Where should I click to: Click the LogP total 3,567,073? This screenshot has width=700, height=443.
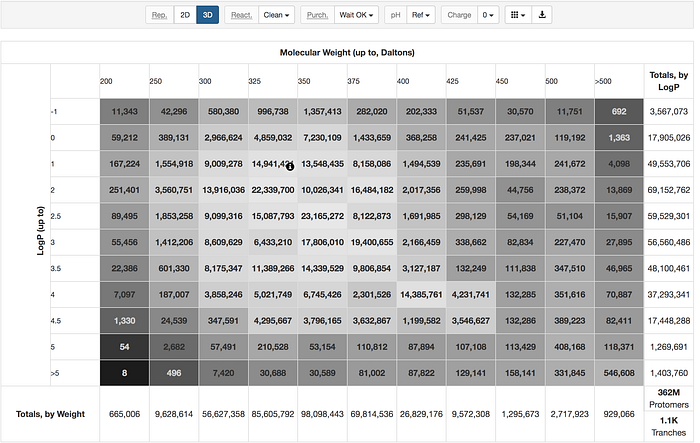pyautogui.click(x=669, y=112)
